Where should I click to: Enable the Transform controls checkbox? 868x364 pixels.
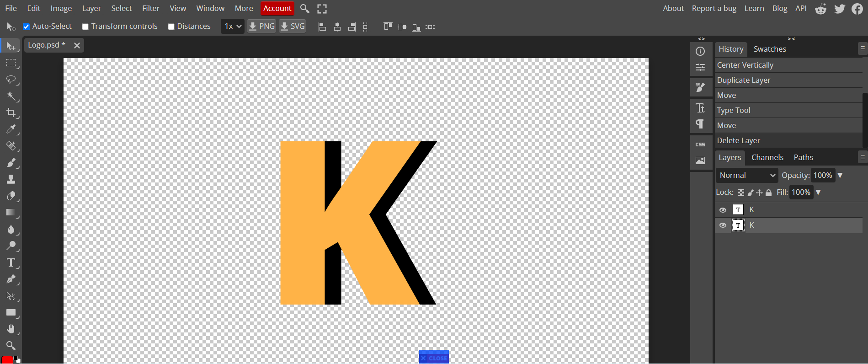(85, 27)
